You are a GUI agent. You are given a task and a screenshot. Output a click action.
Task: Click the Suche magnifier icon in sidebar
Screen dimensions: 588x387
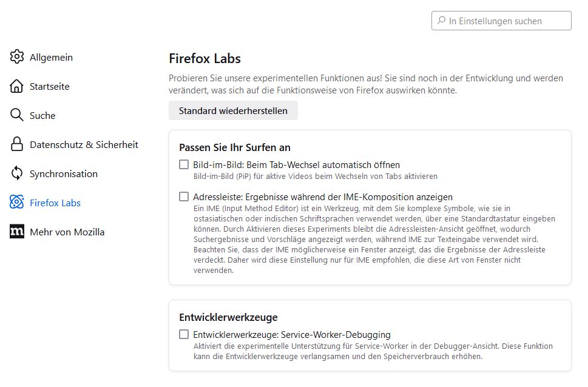pos(17,115)
